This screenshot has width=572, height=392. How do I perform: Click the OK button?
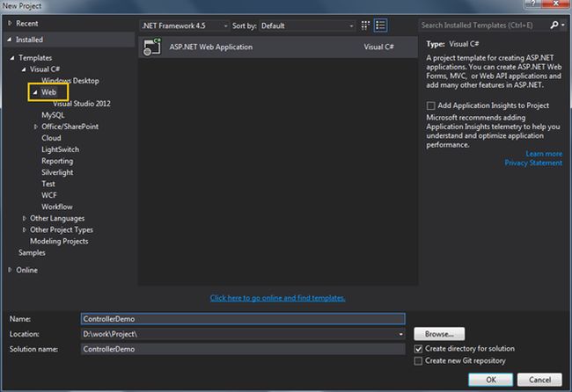(491, 380)
